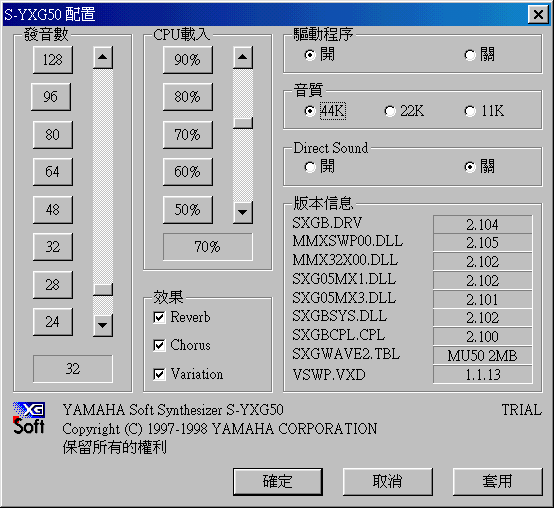Turn the driver on with 開
This screenshot has width=554, height=508.
click(x=319, y=55)
